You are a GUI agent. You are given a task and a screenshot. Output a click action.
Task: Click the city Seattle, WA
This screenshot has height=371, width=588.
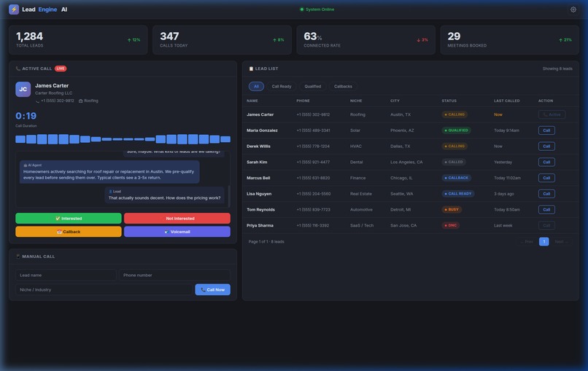click(x=402, y=194)
